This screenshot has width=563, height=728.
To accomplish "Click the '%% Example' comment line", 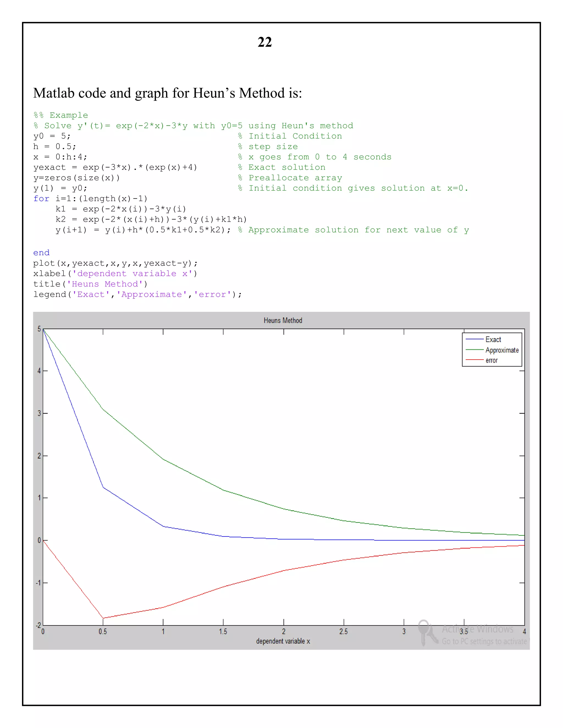I will pyautogui.click(x=61, y=115).
